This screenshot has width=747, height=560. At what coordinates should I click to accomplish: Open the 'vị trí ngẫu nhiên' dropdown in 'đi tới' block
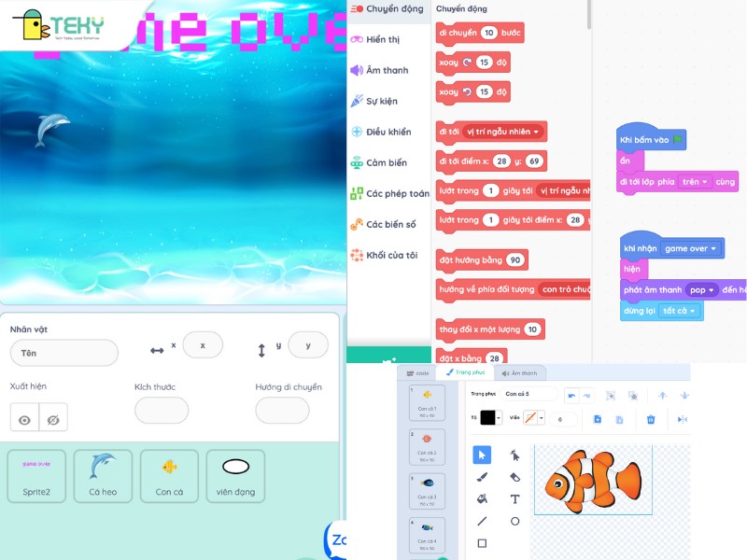(504, 132)
